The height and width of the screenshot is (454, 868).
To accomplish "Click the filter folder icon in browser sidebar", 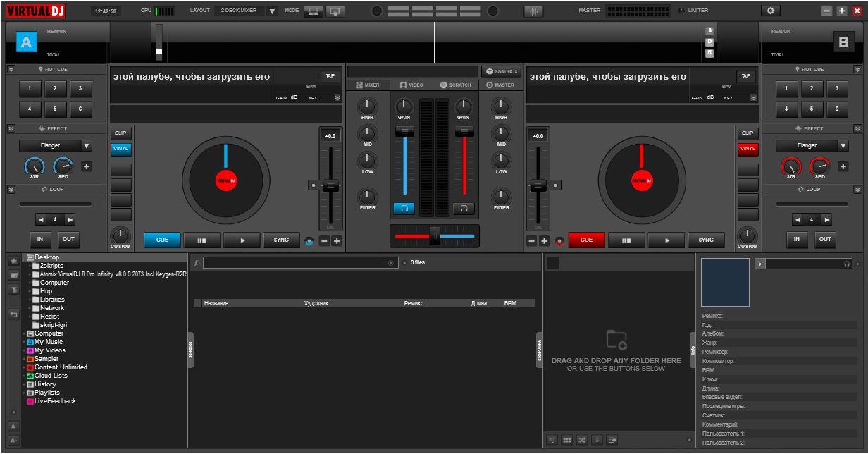I will 13,289.
